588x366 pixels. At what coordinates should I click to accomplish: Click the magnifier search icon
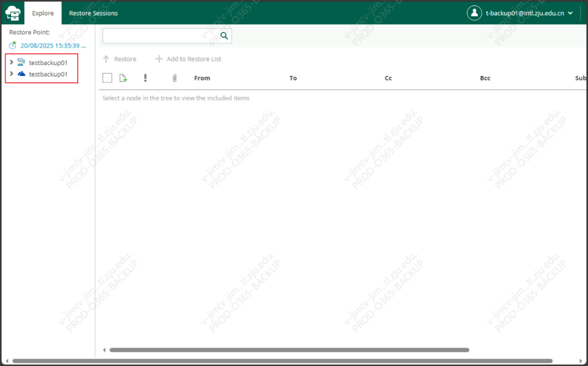(x=224, y=36)
